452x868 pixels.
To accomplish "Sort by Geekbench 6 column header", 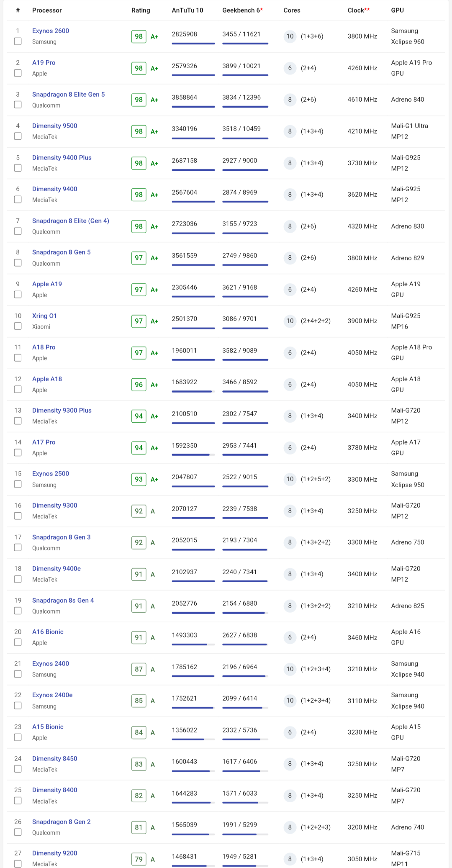I will (x=242, y=10).
